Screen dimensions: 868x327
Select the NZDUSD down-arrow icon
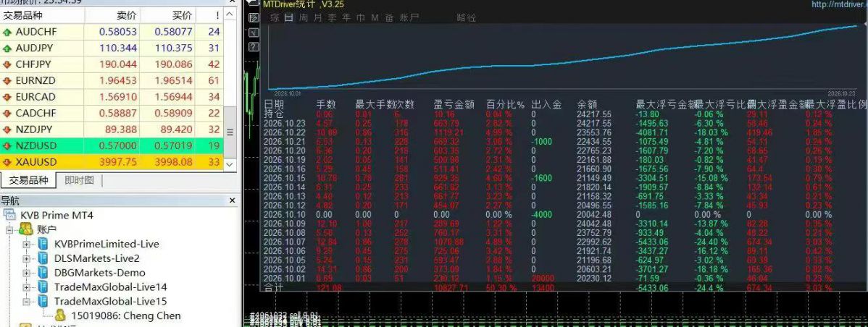(x=7, y=146)
